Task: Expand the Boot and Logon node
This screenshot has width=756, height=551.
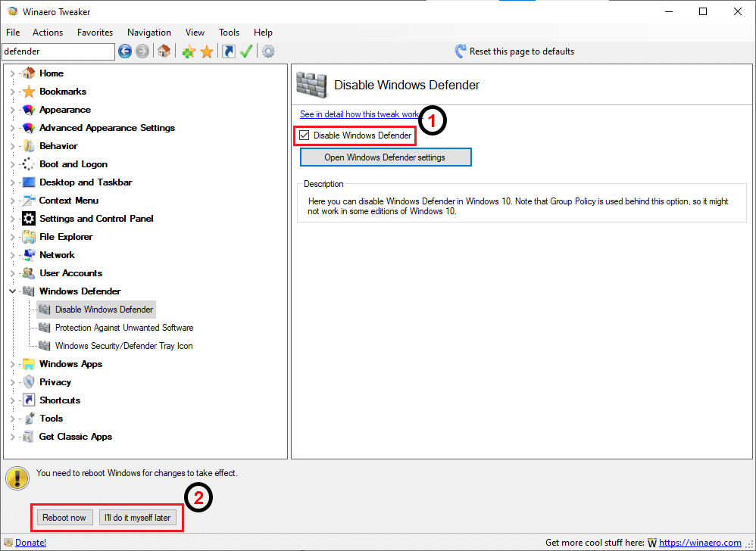Action: pos(13,164)
